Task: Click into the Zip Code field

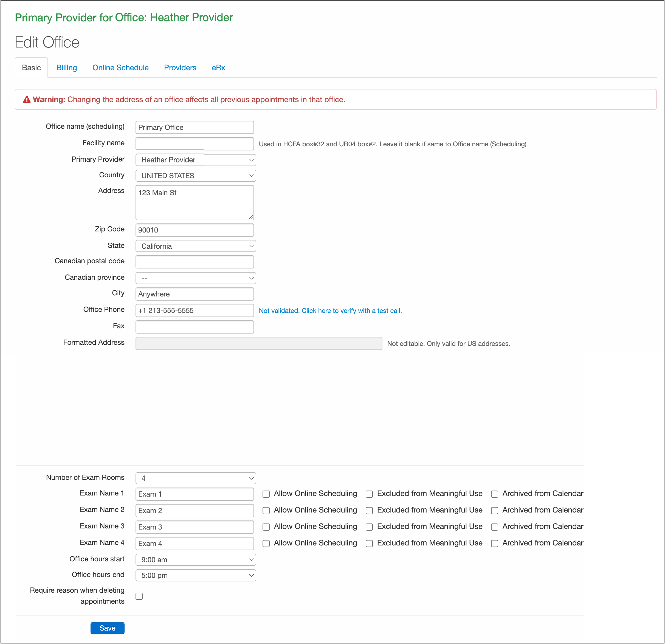Action: click(x=195, y=230)
